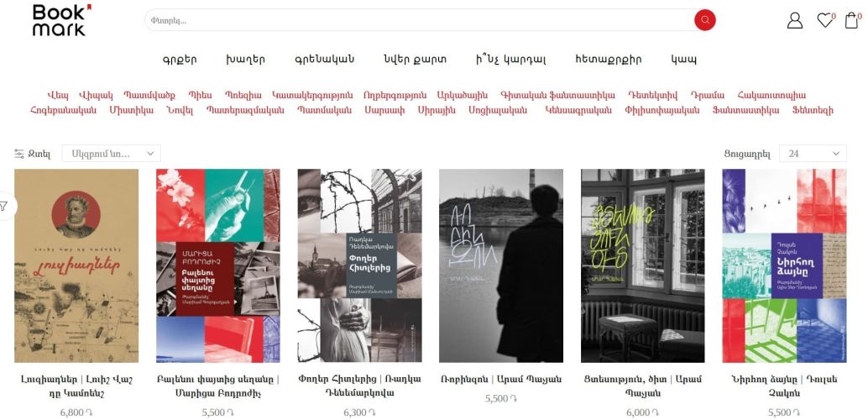The image size is (868, 420).
Task: Open the wishlist heart icon
Action: 825,20
